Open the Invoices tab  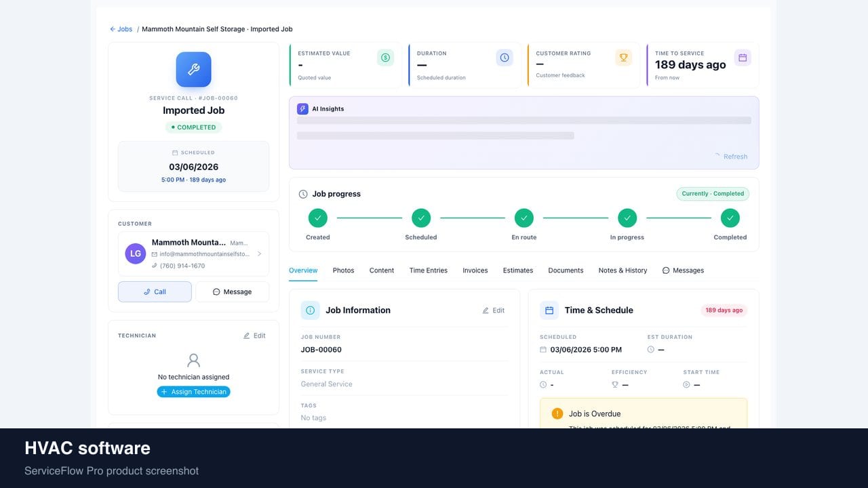pyautogui.click(x=475, y=270)
